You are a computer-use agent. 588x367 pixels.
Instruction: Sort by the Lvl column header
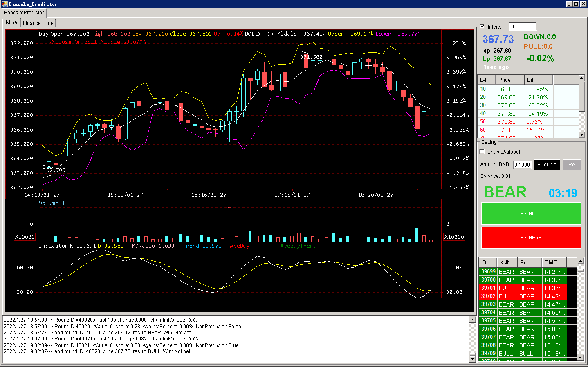coord(487,80)
